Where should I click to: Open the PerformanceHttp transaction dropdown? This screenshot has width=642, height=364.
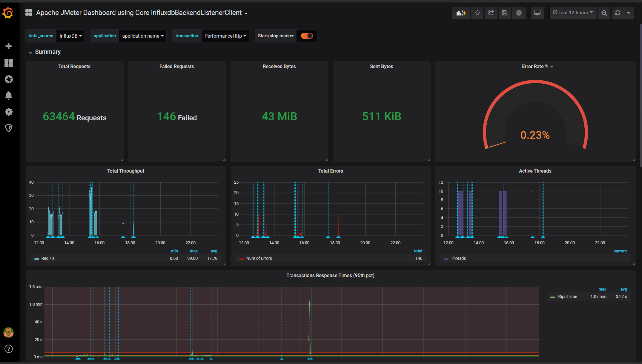coord(225,36)
